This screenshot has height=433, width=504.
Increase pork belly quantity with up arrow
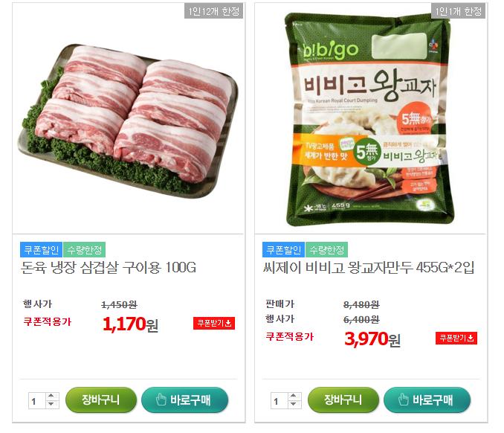(51, 396)
